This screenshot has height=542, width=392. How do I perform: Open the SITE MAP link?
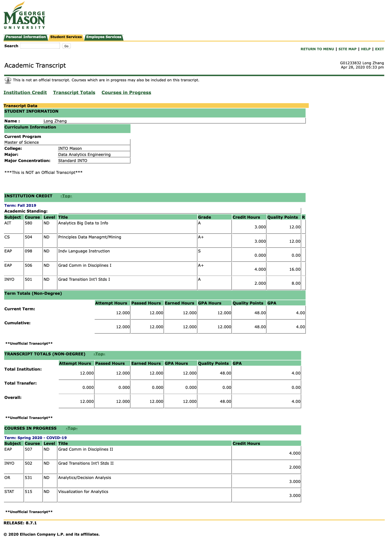(x=347, y=49)
